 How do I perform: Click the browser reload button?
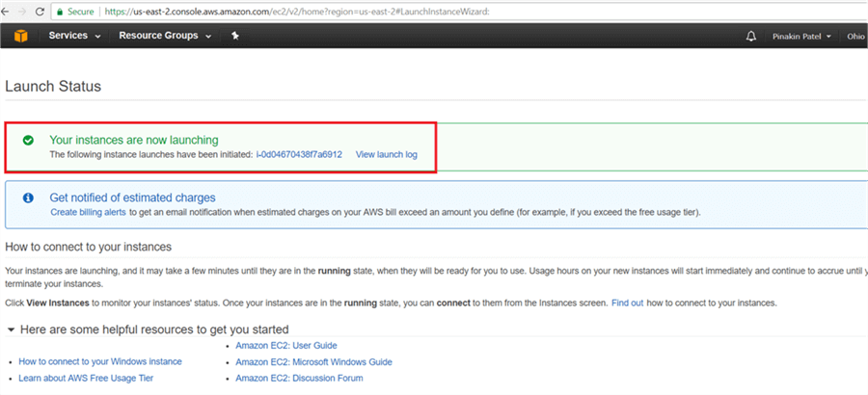coord(40,11)
